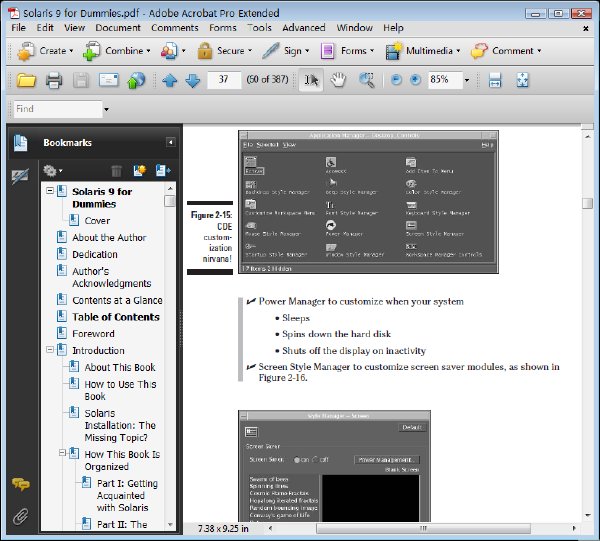Select the Hand tool

point(338,80)
